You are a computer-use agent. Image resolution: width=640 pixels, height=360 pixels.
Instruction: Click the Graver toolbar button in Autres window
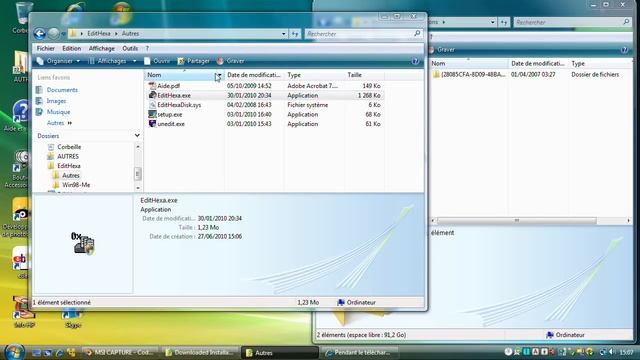click(231, 61)
